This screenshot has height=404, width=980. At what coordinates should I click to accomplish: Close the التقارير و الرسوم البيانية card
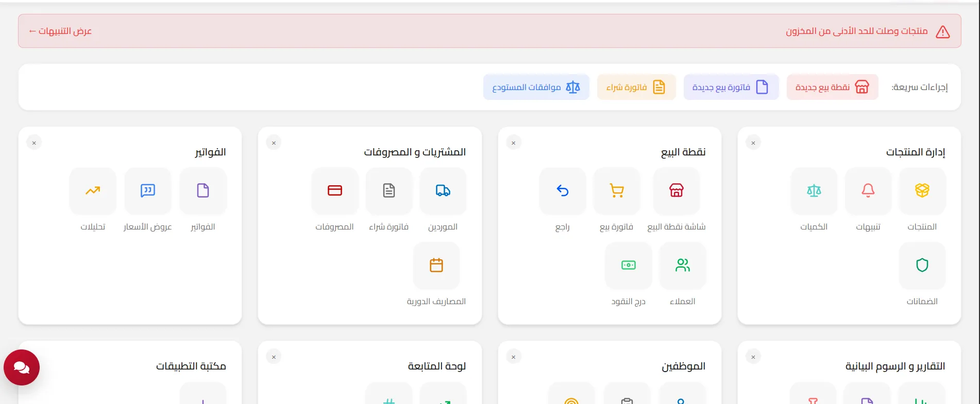click(x=753, y=357)
